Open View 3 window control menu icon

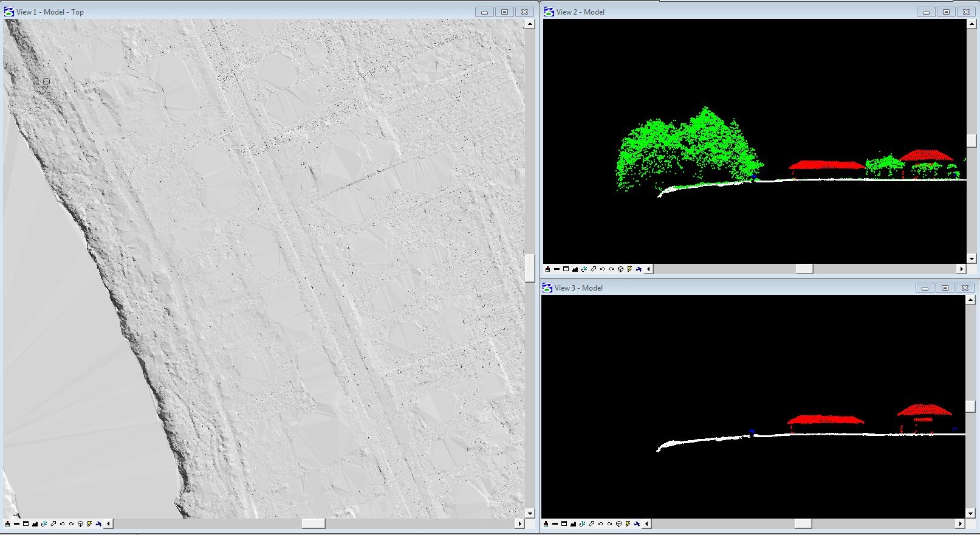tap(547, 288)
